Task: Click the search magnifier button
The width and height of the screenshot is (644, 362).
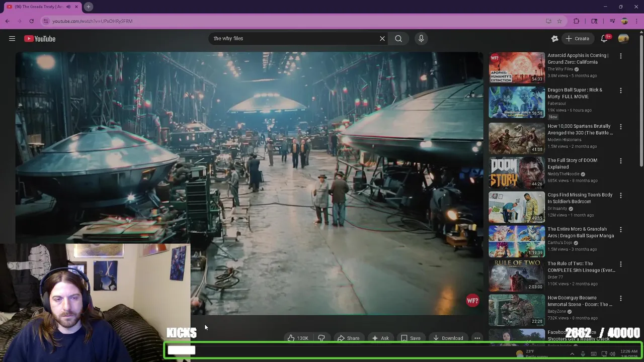Action: 398,38
